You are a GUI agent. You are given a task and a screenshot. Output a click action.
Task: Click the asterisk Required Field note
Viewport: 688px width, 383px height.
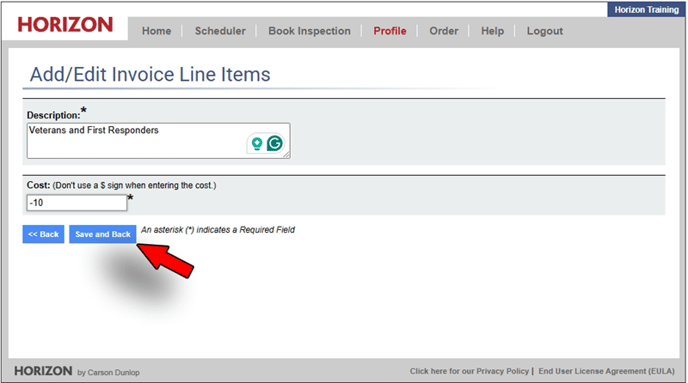pos(218,230)
